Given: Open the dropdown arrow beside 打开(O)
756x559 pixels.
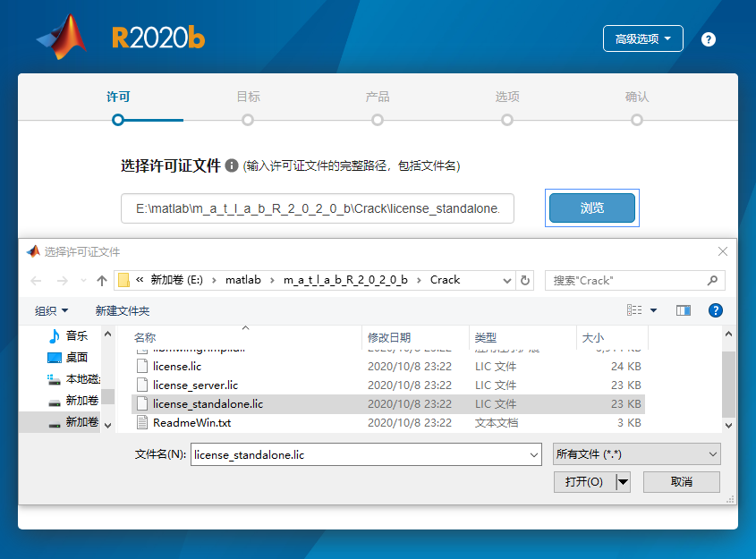Looking at the screenshot, I should point(623,482).
